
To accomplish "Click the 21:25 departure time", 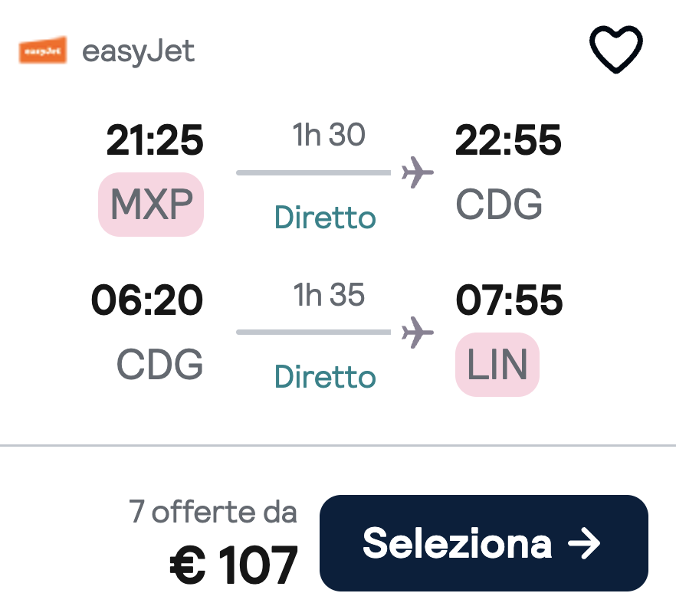I will point(155,141).
